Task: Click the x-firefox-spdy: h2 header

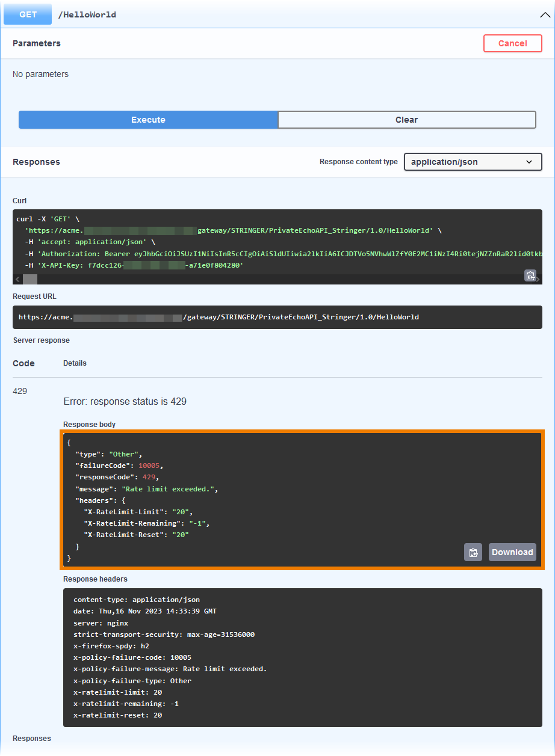Action: click(111, 646)
